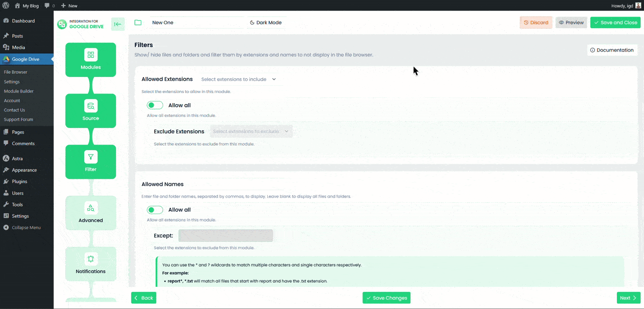This screenshot has height=309, width=644.
Task: Open the Howdy, igd user menu
Action: point(626,6)
